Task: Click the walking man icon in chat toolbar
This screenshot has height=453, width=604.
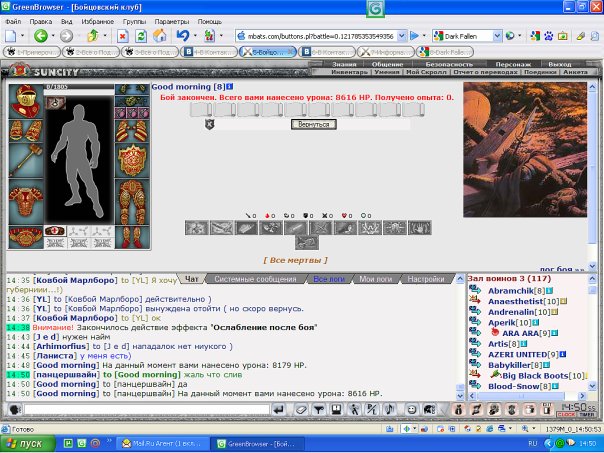Action: point(354,410)
